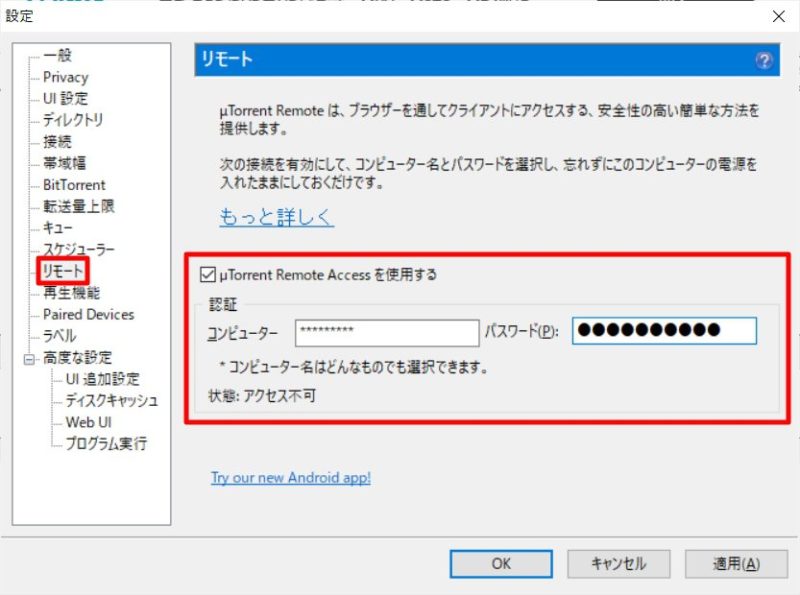Click the キャンセル button
This screenshot has height=595, width=800.
618,564
